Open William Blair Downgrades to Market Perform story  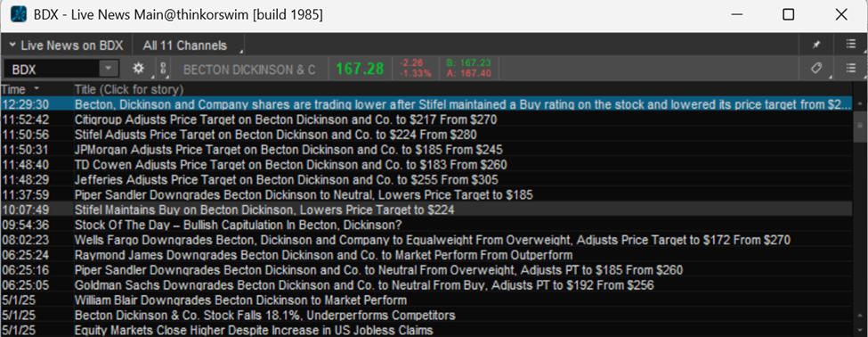[x=240, y=300]
